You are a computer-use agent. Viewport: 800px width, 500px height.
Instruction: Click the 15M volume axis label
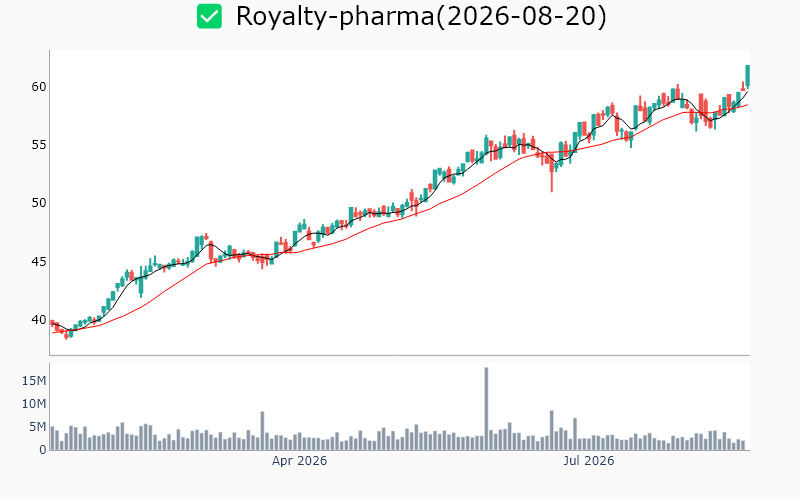click(34, 381)
